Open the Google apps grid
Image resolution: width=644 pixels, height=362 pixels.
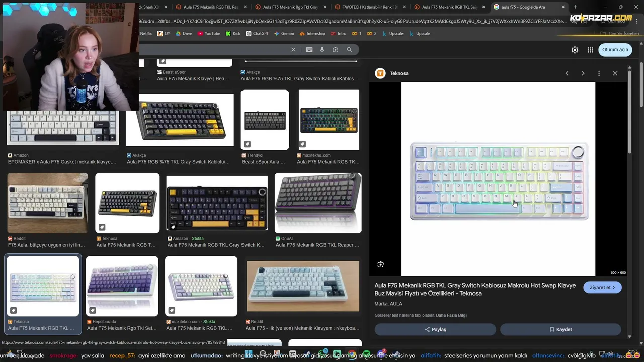point(590,50)
